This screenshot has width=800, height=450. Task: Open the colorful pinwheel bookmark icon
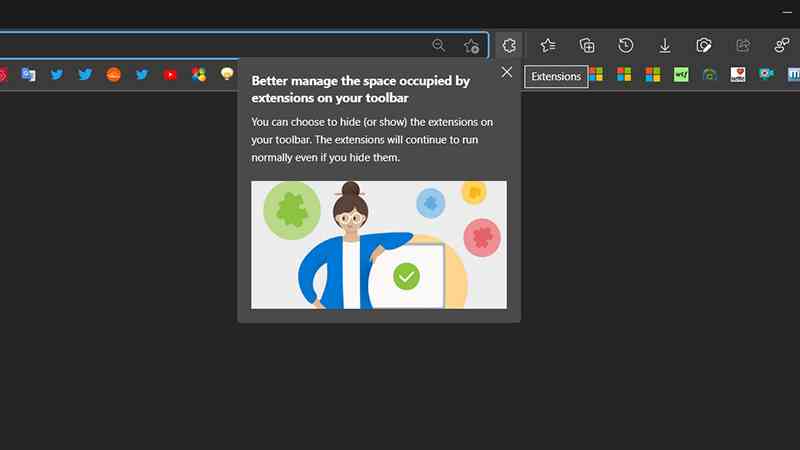(x=198, y=74)
